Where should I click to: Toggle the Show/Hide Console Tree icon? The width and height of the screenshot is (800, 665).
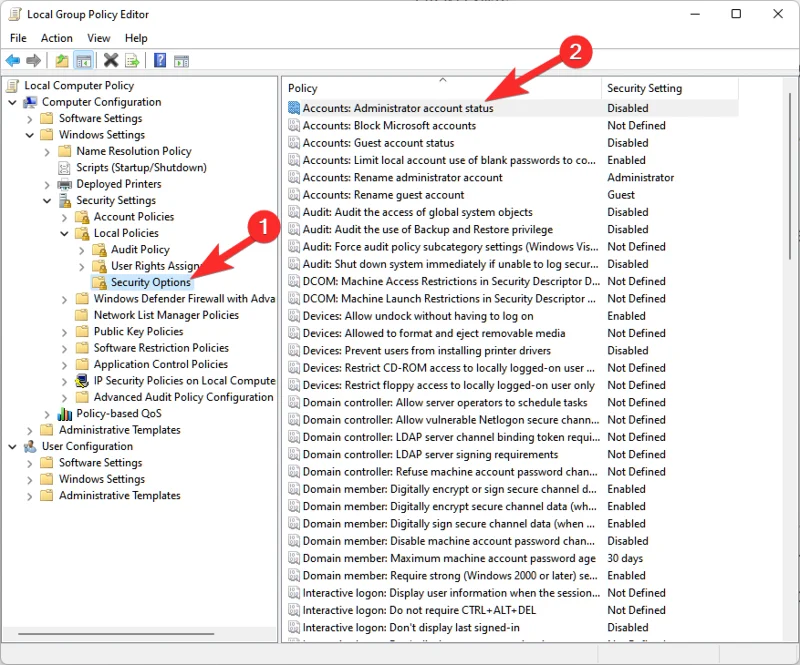[x=84, y=60]
